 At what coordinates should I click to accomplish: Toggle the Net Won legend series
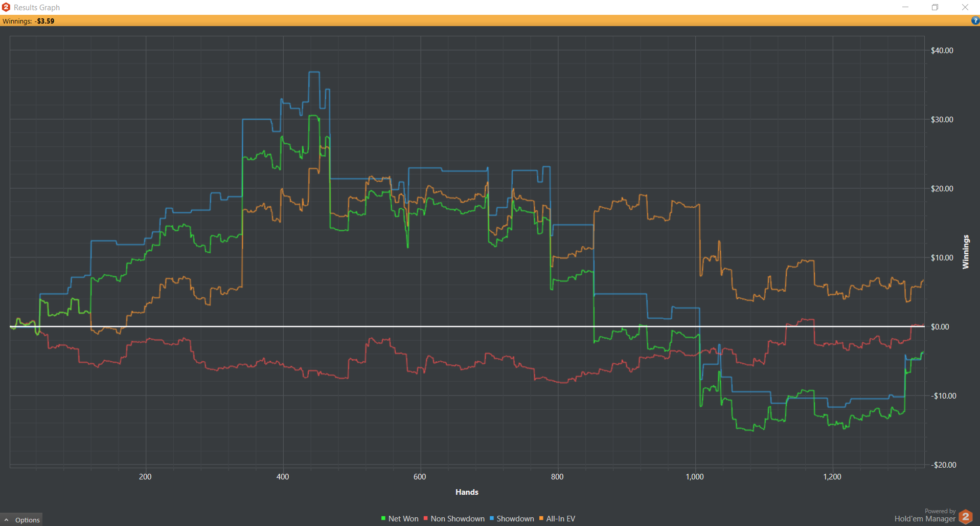(400, 519)
